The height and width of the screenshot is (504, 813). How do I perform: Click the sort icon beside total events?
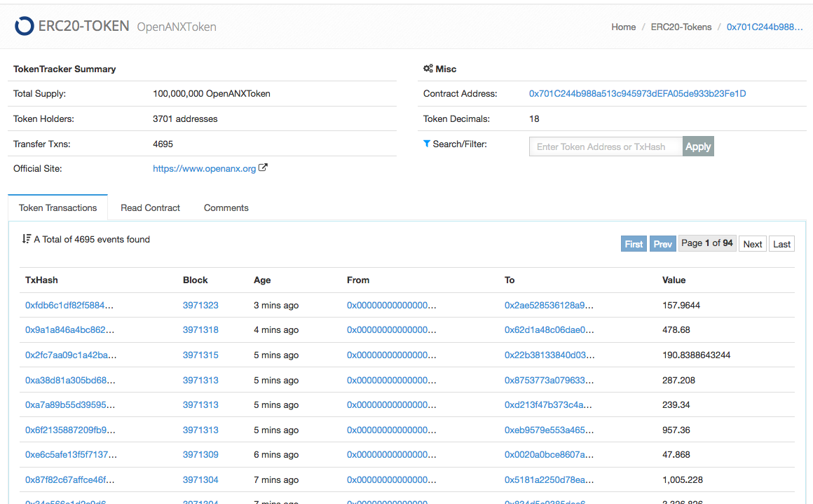[x=27, y=239]
